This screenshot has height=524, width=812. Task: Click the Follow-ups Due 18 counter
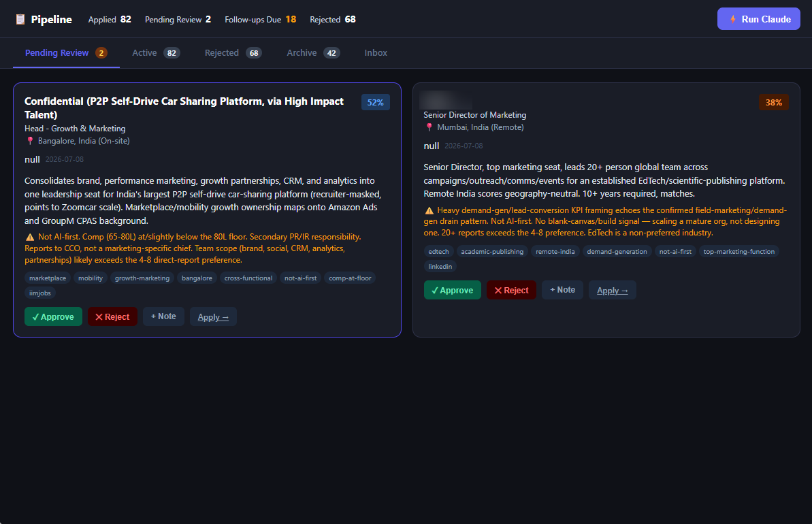pos(261,19)
